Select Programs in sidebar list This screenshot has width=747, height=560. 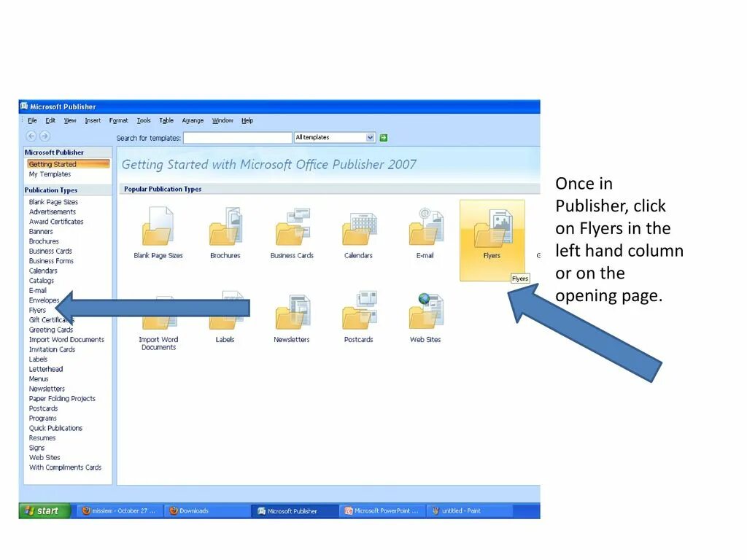(x=43, y=418)
